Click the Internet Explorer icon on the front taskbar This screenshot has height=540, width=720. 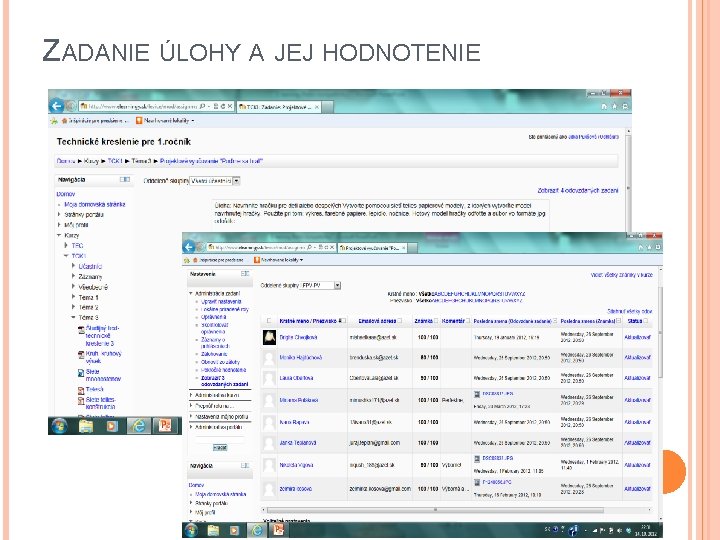(257, 530)
